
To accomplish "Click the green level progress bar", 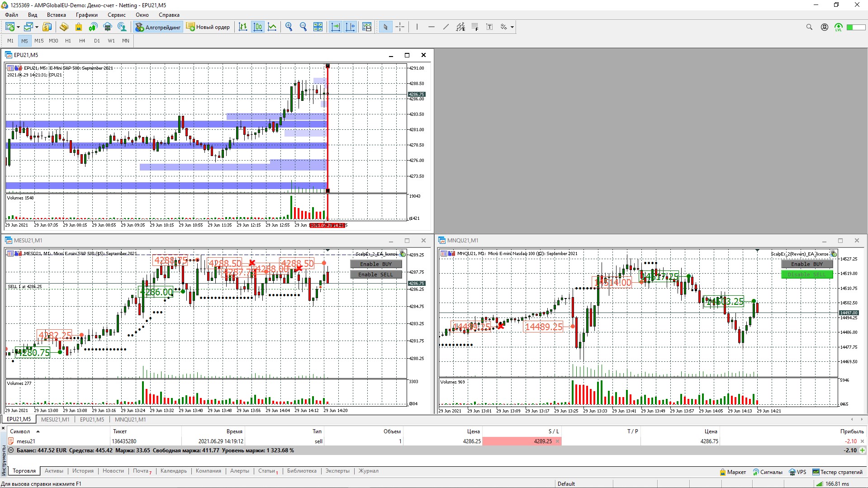I will (856, 27).
